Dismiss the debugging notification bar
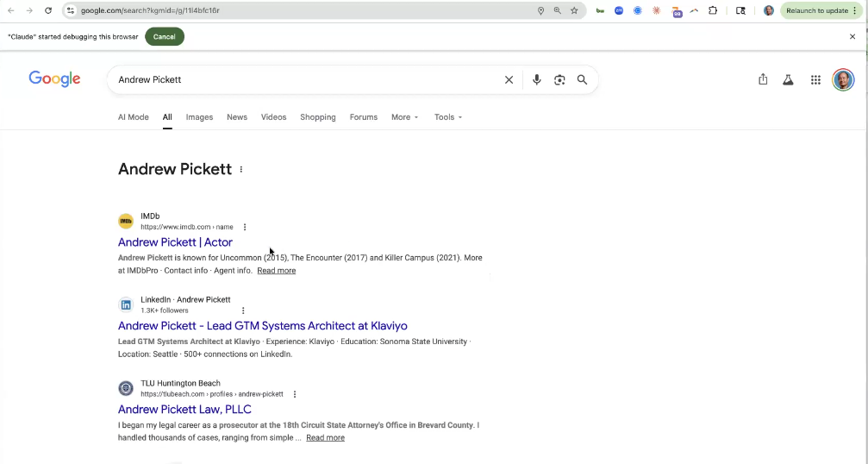Image resolution: width=868 pixels, height=464 pixels. 852,36
